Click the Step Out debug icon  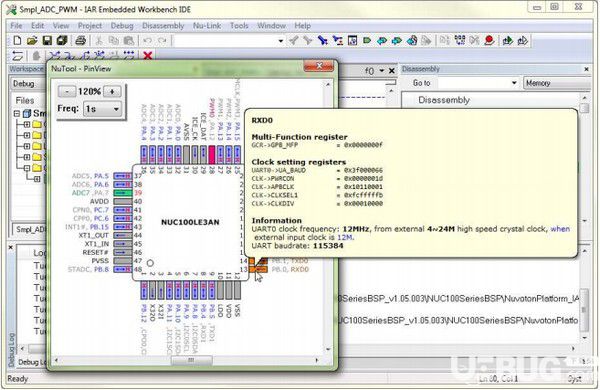85,56
